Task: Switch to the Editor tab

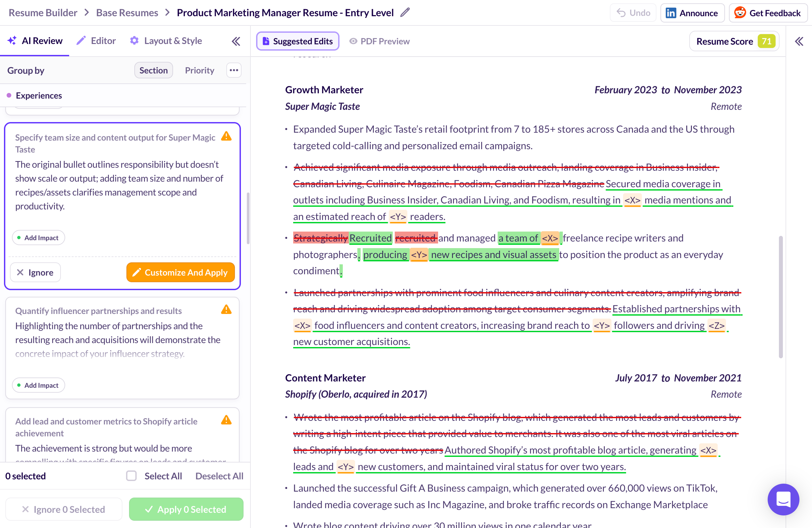Action: coord(97,41)
